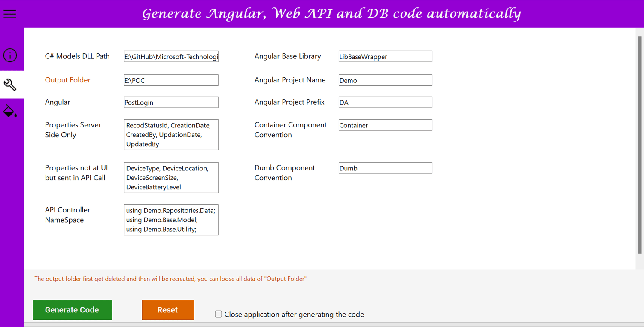Click the Angular Project Name label

(290, 80)
